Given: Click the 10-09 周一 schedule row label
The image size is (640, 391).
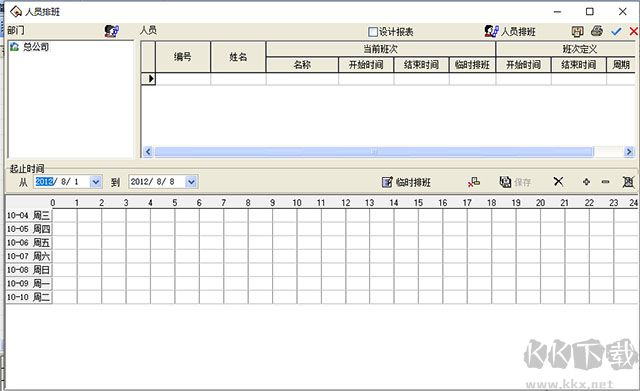Looking at the screenshot, I should tap(29, 283).
